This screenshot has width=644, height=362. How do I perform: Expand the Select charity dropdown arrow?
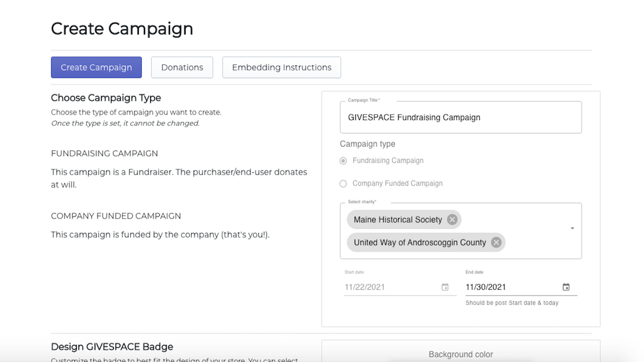point(572,229)
